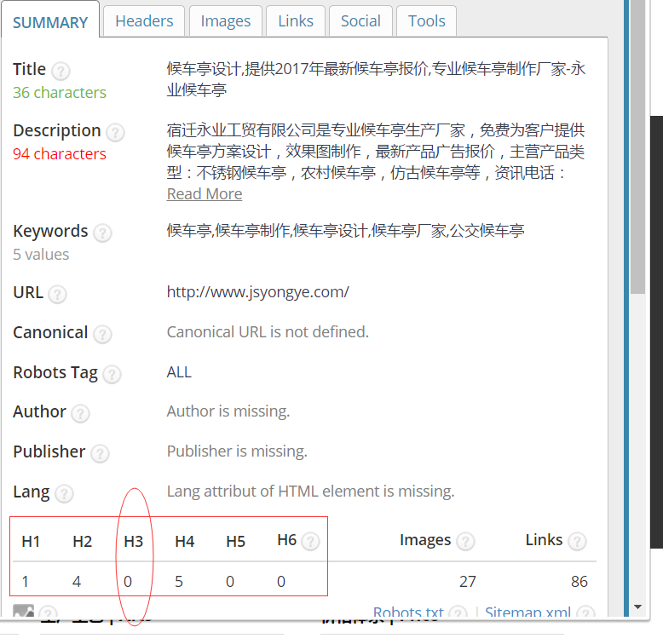The image size is (663, 644).
Task: Switch to the Headers tab
Action: coord(144,21)
